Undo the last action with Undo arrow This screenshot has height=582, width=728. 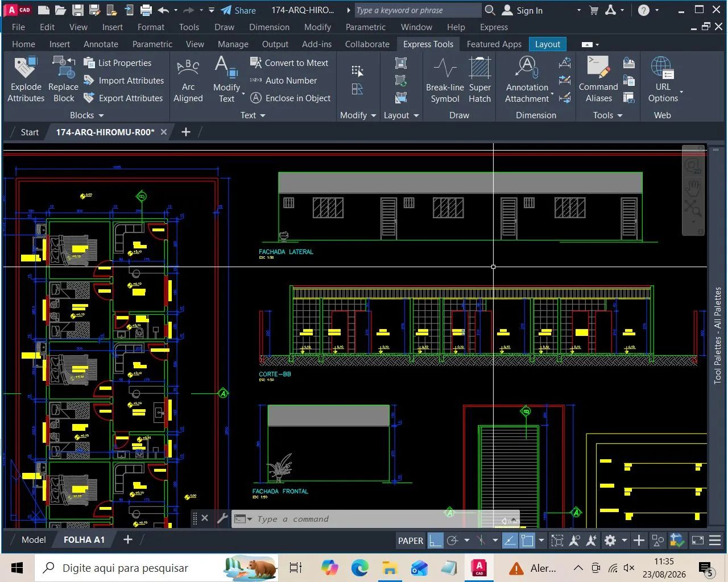point(164,10)
